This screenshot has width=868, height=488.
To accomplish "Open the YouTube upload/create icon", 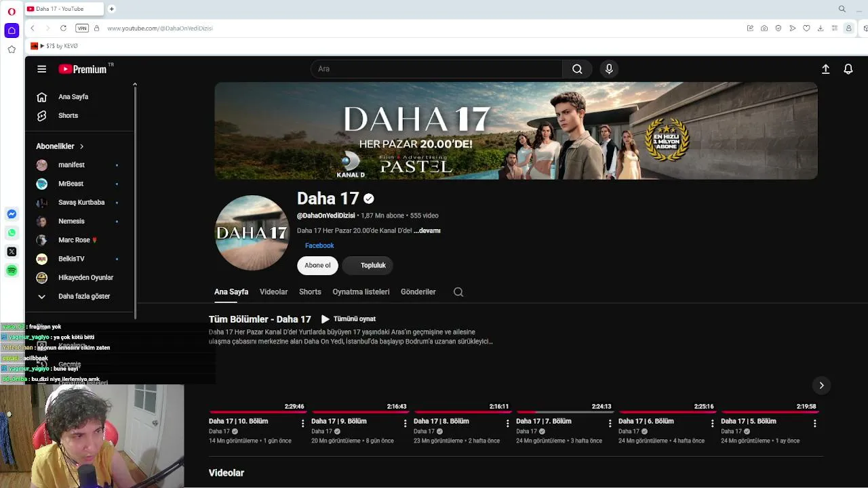I will point(825,69).
